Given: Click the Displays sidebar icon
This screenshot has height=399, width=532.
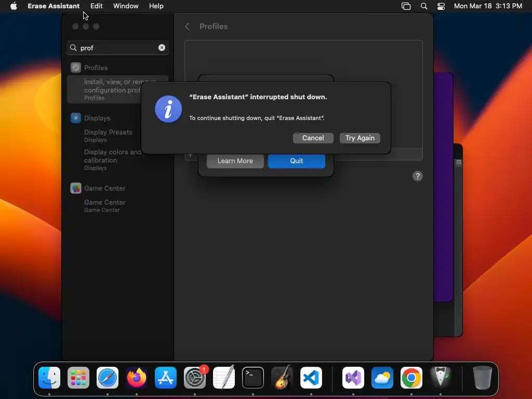Looking at the screenshot, I should pyautogui.click(x=76, y=118).
